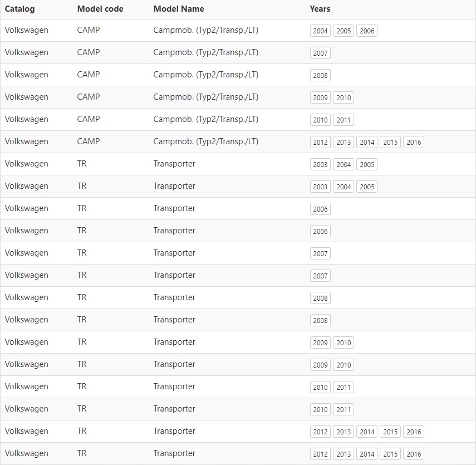Click the Catalog column header
The height and width of the screenshot is (465, 476).
click(x=19, y=9)
